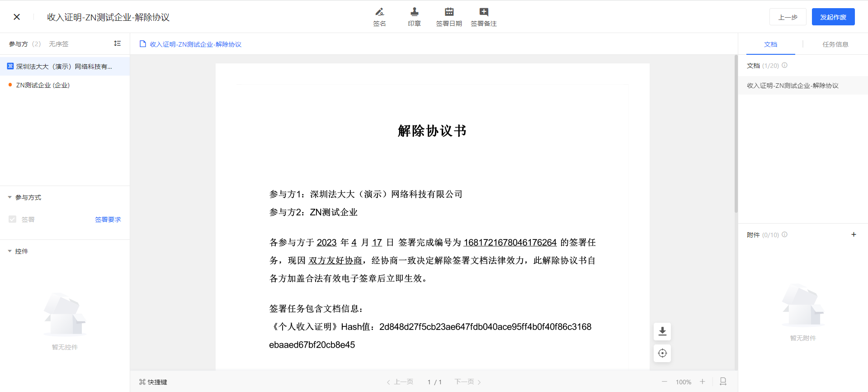This screenshot has width=868, height=392.
Task: Add an attachment with the plus icon
Action: pos(854,234)
